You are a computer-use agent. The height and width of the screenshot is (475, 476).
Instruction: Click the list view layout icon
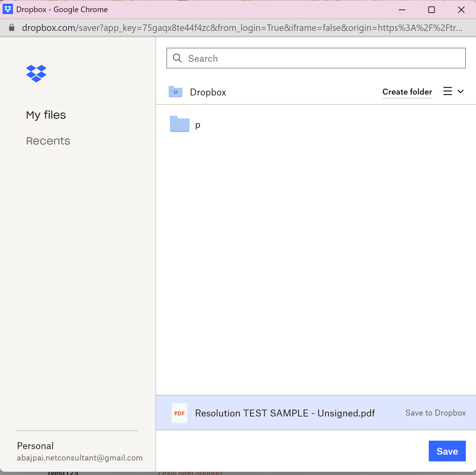tap(448, 91)
